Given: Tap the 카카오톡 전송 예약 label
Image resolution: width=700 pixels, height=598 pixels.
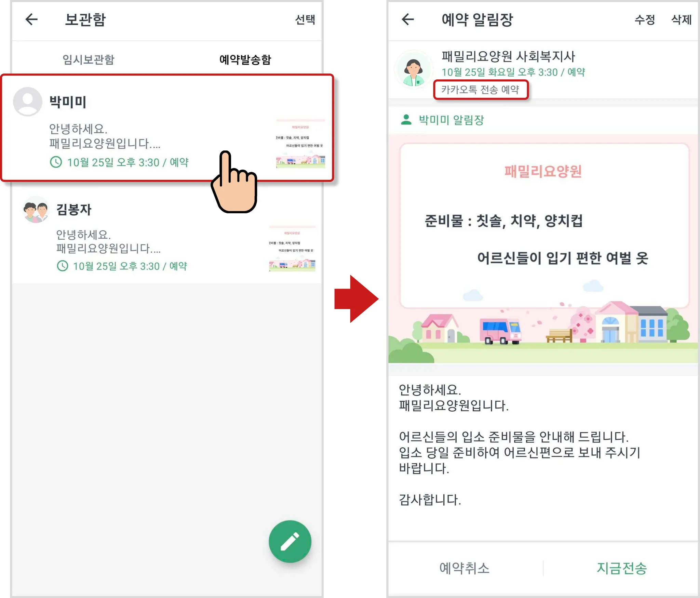Looking at the screenshot, I should (480, 90).
